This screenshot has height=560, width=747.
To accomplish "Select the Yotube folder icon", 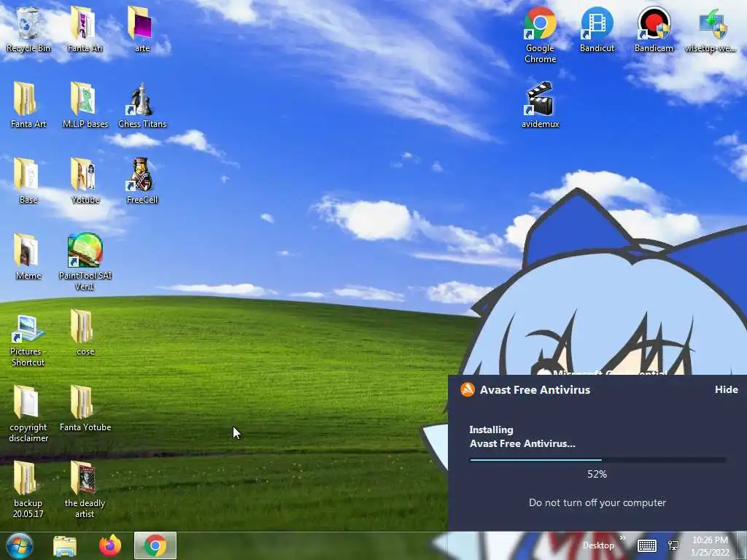I will [85, 181].
